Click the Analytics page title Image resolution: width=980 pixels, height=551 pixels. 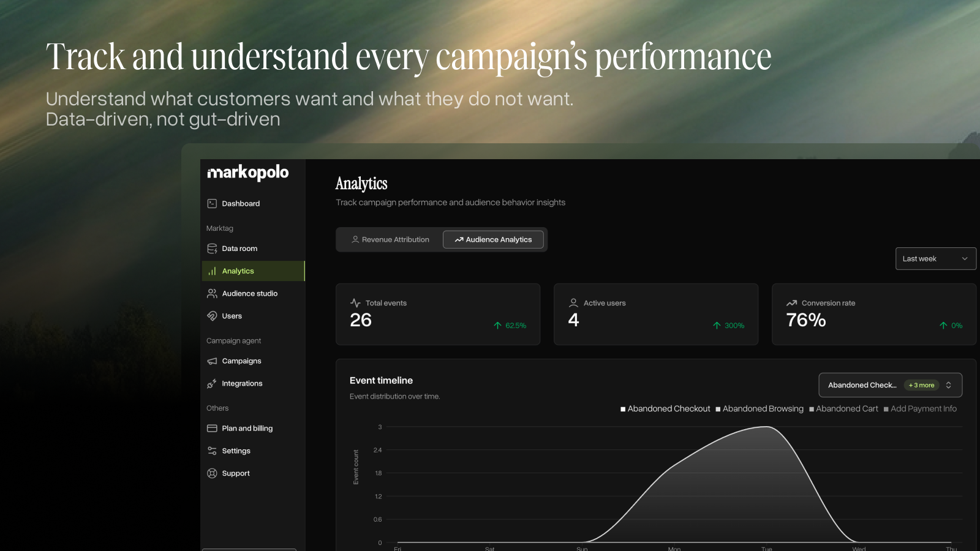pos(361,184)
